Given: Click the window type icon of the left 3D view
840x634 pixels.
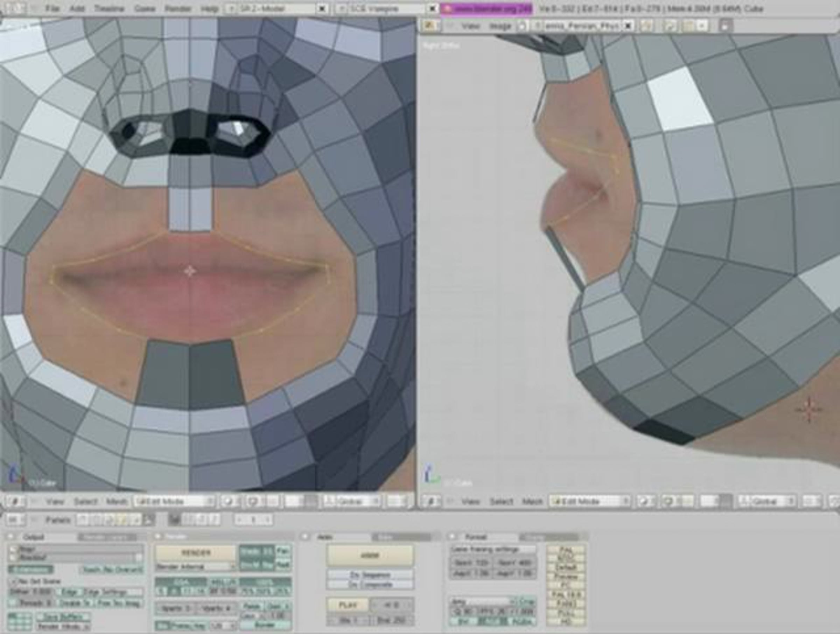Looking at the screenshot, I should click(x=15, y=501).
